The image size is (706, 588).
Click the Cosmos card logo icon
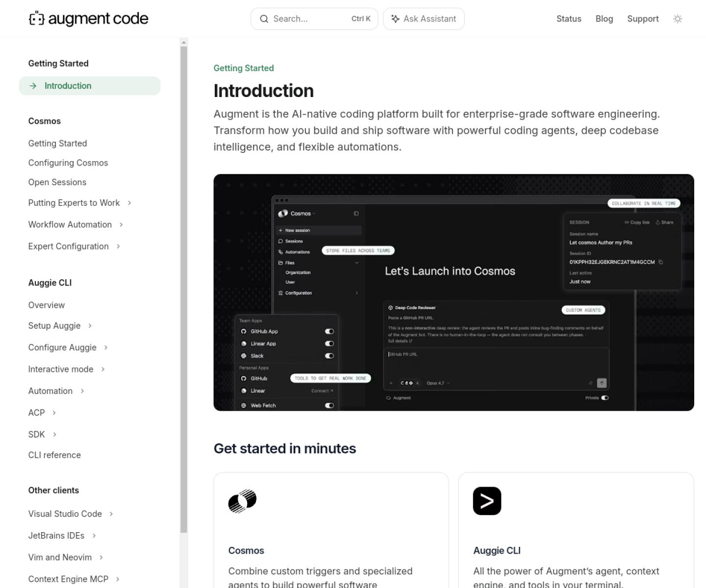(x=242, y=501)
